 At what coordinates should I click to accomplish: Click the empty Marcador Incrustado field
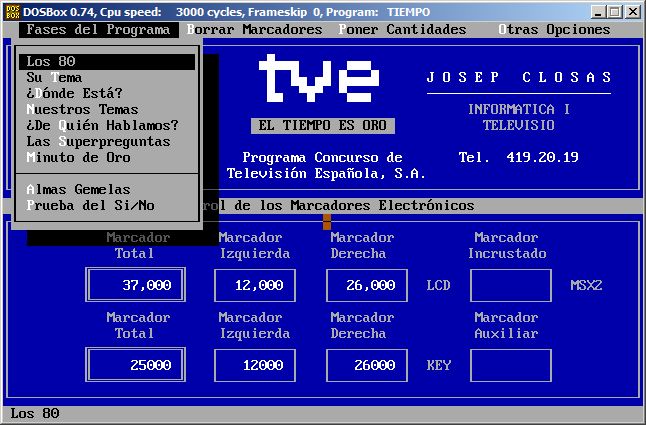click(510, 286)
